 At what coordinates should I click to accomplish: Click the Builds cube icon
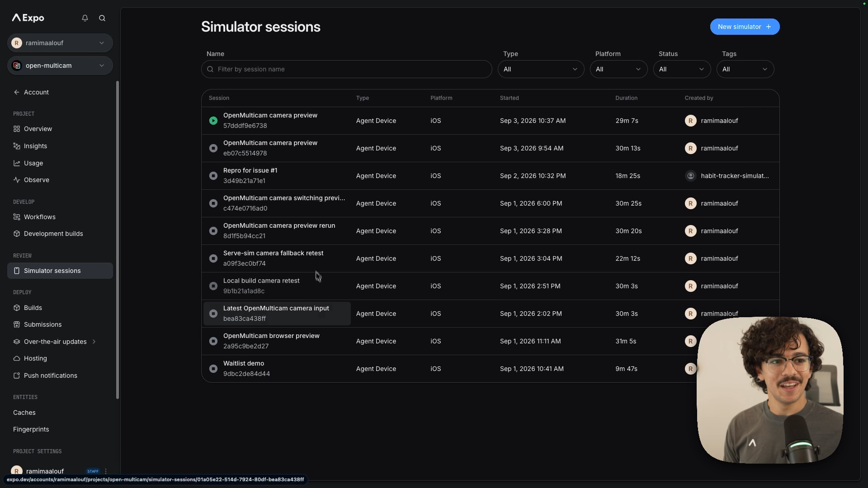click(17, 308)
